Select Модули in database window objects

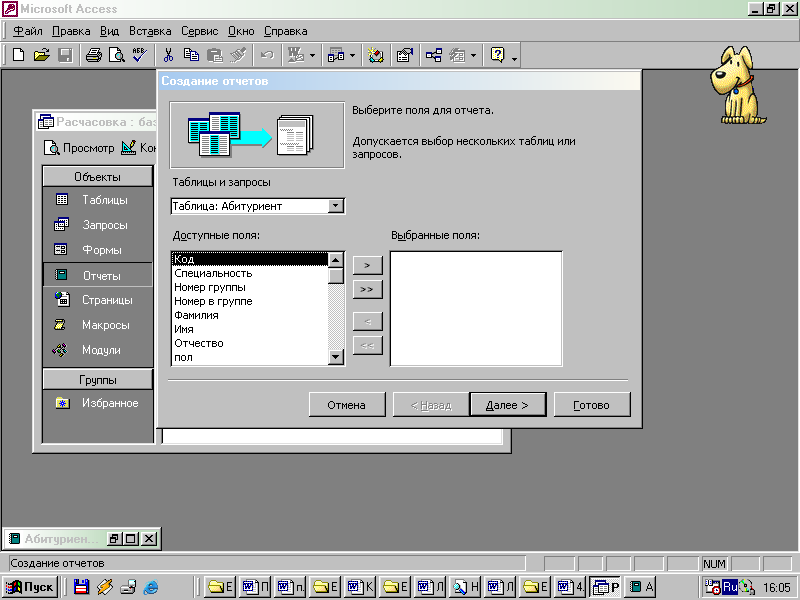[97, 350]
